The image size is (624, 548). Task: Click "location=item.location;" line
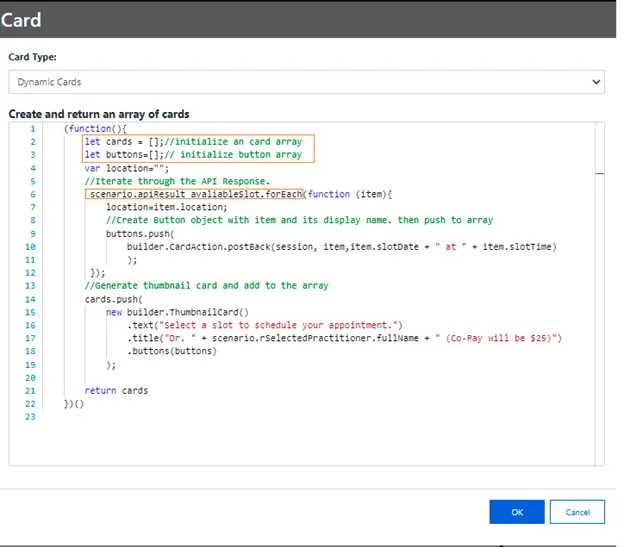[166, 207]
